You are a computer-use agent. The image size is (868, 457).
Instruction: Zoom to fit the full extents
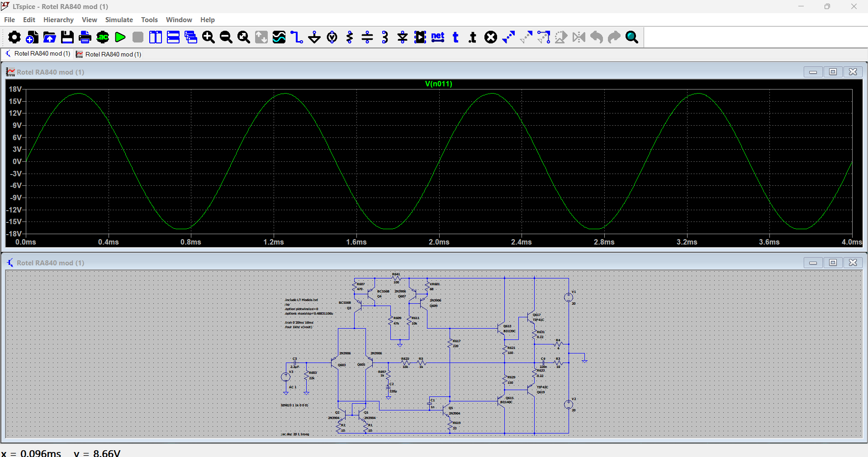[244, 37]
